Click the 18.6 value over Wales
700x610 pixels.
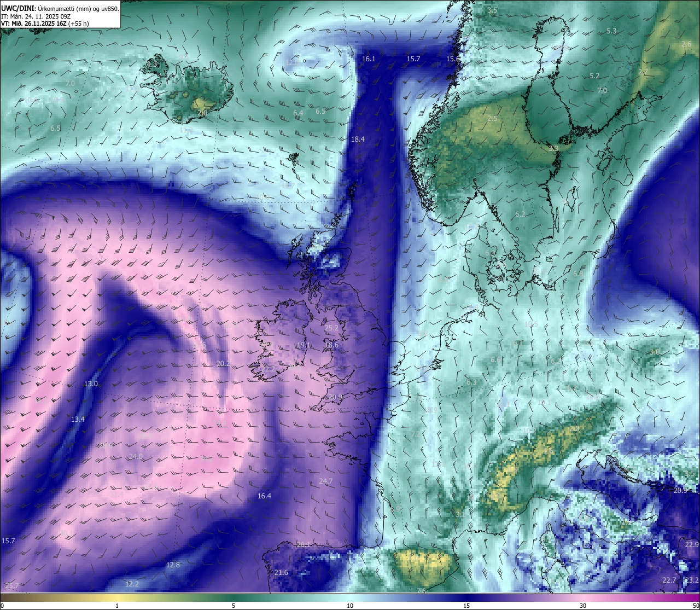tap(331, 345)
